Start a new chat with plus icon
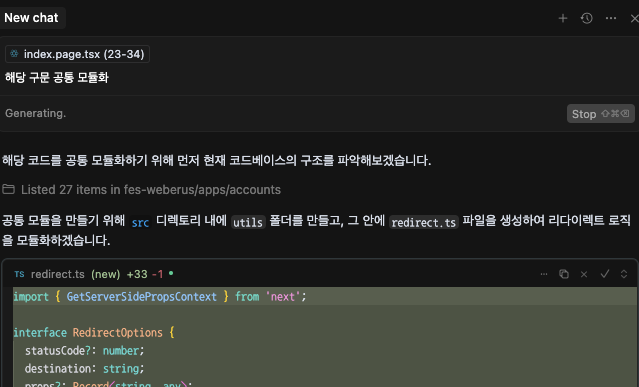Image resolution: width=639 pixels, height=387 pixels. [x=563, y=18]
